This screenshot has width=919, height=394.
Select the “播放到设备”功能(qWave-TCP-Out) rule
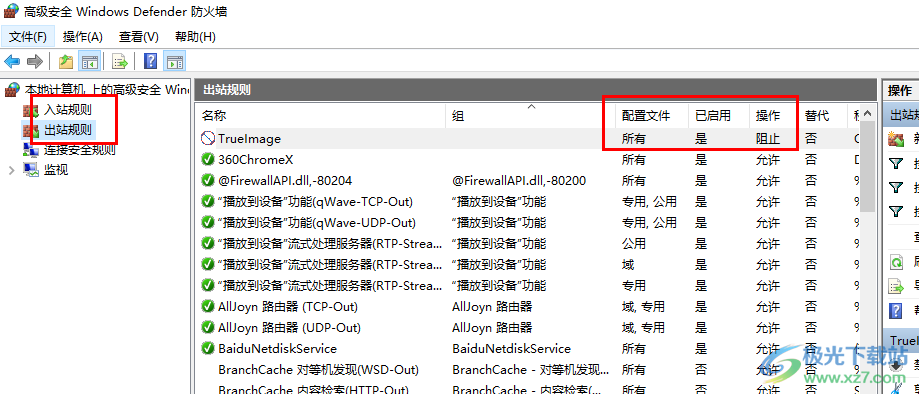pyautogui.click(x=315, y=202)
